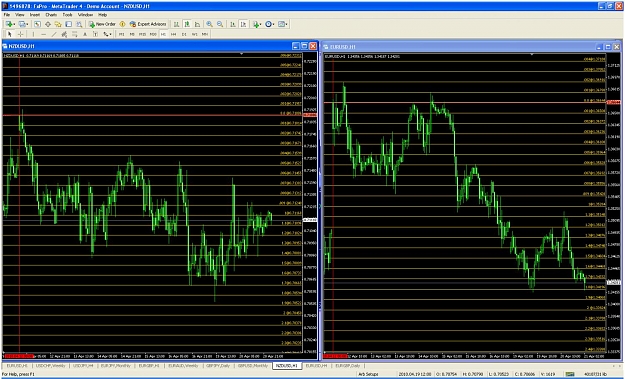Select the Text Label tool
This screenshot has height=379, width=625.
[x=95, y=34]
